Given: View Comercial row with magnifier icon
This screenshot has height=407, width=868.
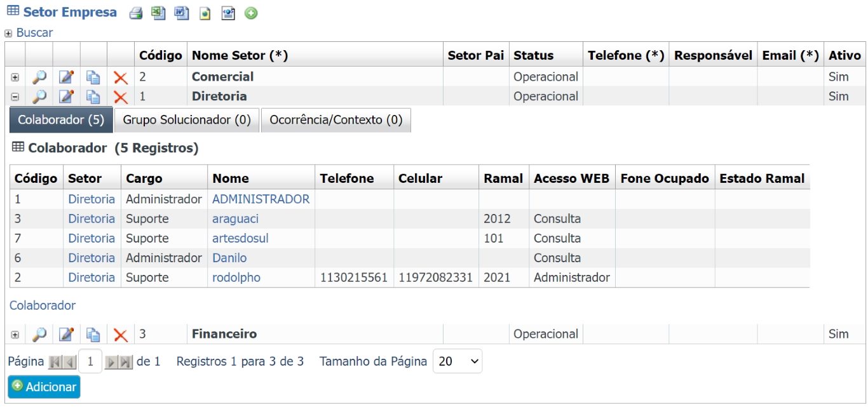Looking at the screenshot, I should [39, 77].
